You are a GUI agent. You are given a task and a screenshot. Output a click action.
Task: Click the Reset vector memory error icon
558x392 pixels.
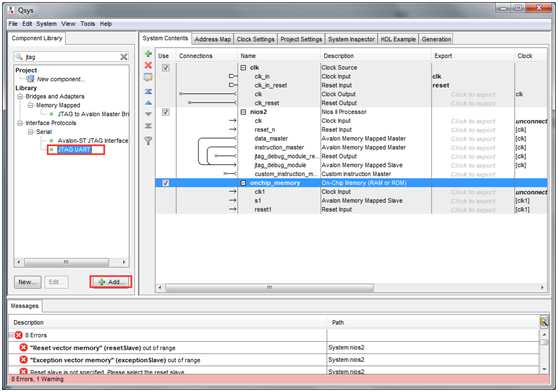[x=23, y=347]
